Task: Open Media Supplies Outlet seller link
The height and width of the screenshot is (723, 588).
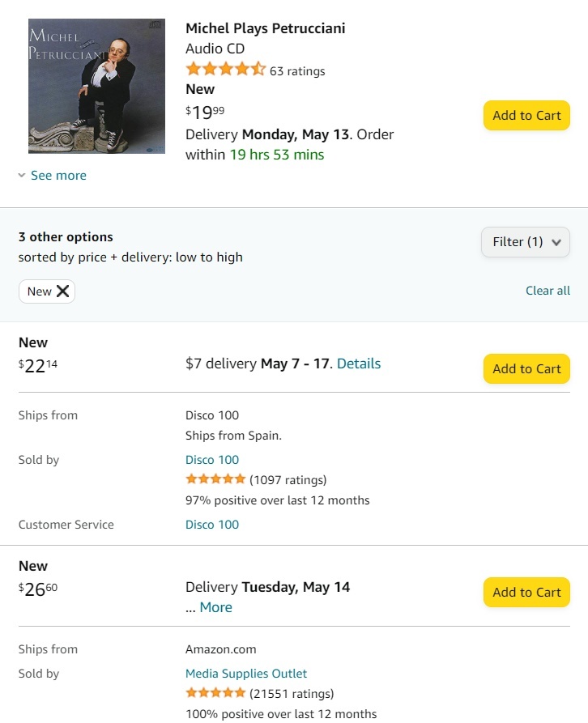Action: [246, 674]
